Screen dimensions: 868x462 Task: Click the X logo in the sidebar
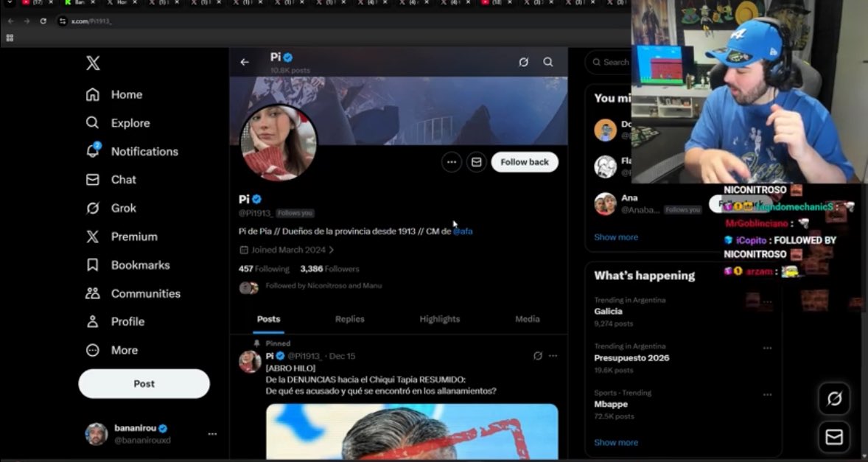point(93,63)
